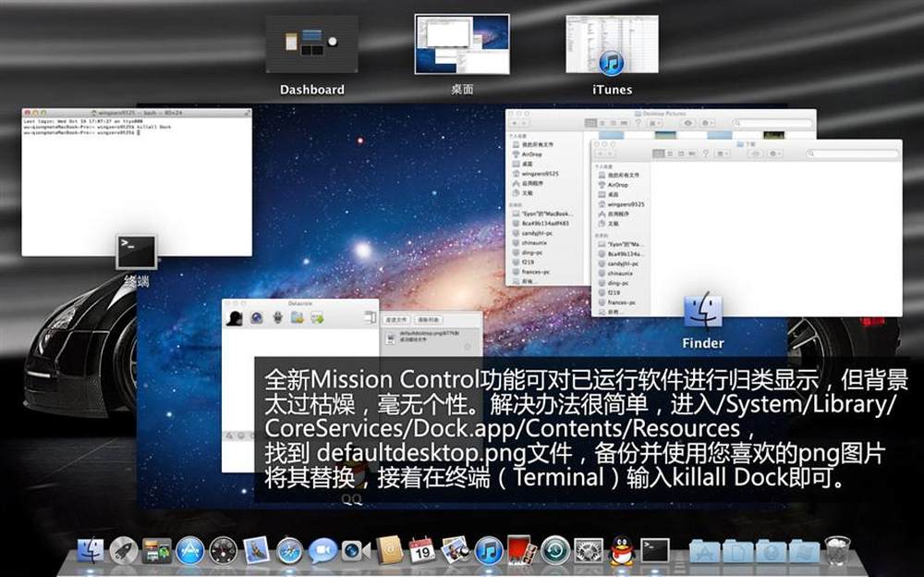Open Photo Booth icon in the Dock
Screen dimensions: 924x577
tap(521, 551)
